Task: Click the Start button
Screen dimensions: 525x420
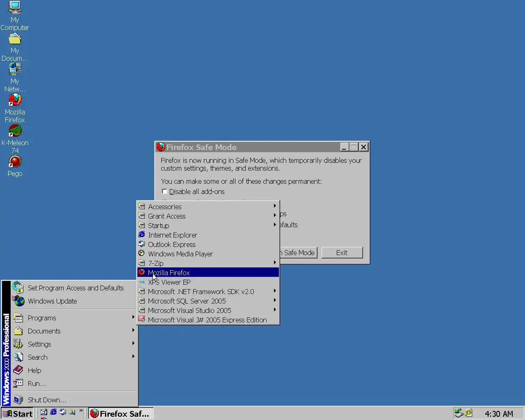Action: pos(17,413)
